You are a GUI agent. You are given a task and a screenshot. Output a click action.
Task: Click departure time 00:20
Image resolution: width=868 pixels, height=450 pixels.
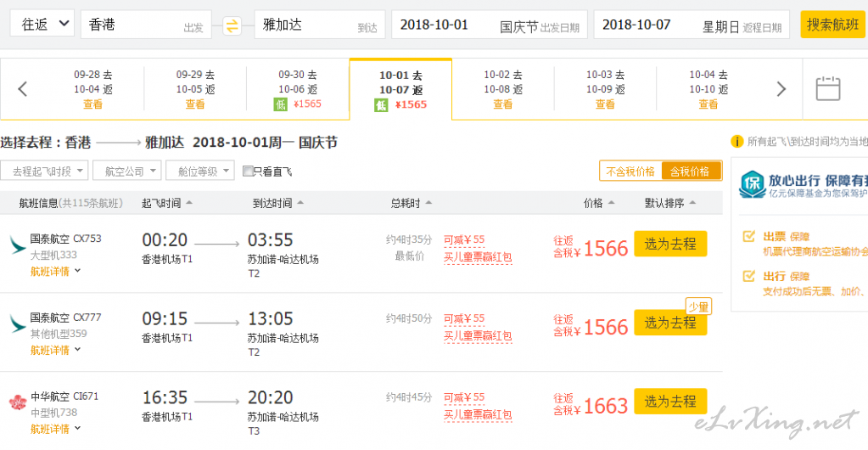[165, 240]
